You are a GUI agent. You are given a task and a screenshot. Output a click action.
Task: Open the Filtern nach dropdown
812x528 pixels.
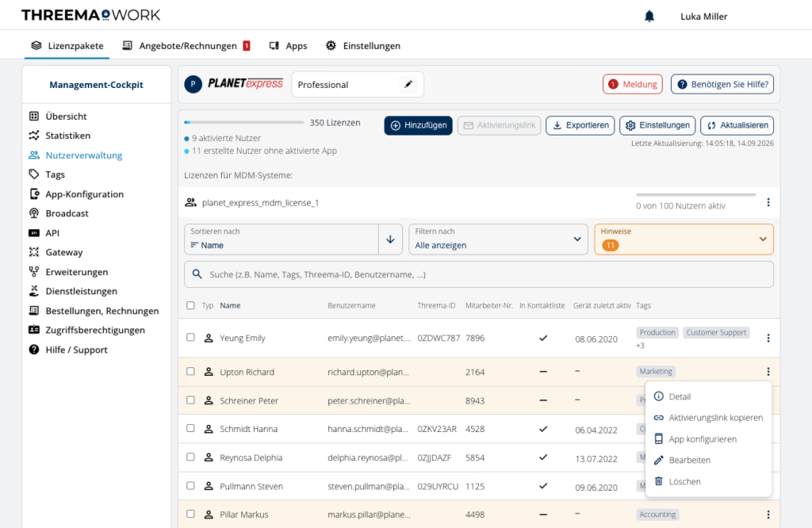pyautogui.click(x=498, y=239)
